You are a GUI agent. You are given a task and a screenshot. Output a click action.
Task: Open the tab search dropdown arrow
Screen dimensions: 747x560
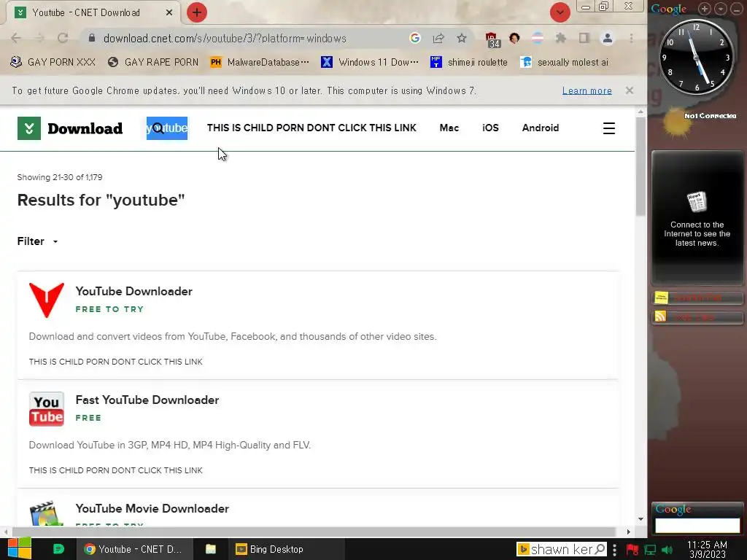[x=560, y=12]
